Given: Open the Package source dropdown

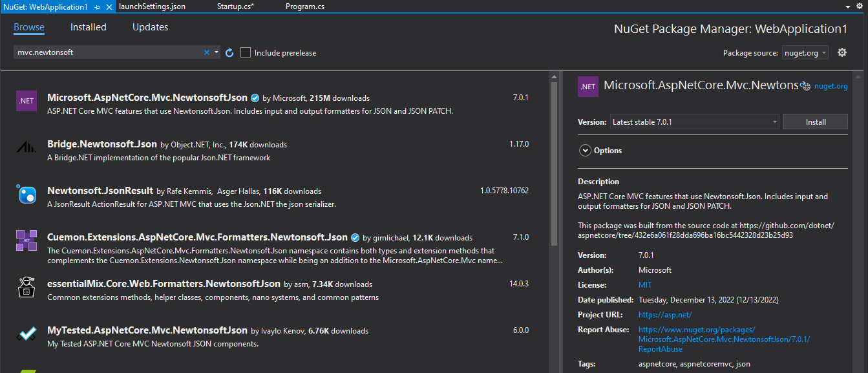Looking at the screenshot, I should click(805, 53).
